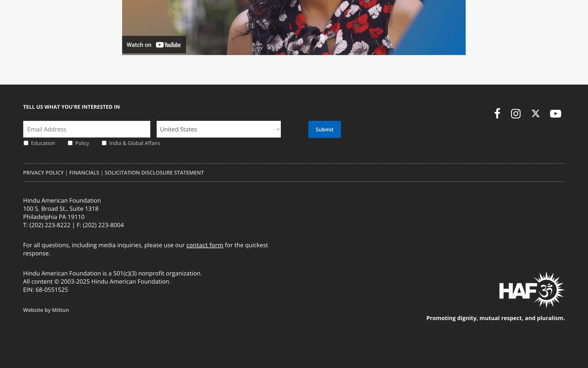Click the phone and fax number line
This screenshot has width=588, height=368.
click(x=73, y=225)
